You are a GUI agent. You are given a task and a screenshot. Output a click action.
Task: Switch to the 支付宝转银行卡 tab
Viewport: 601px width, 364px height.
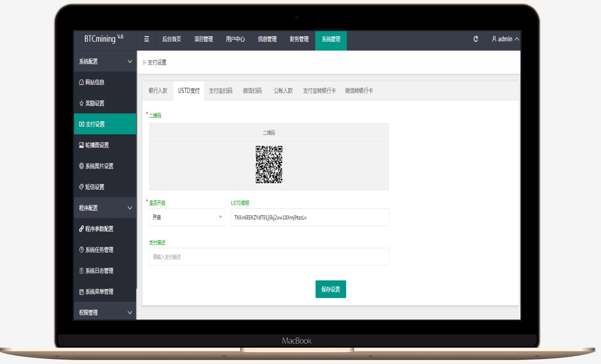click(319, 91)
